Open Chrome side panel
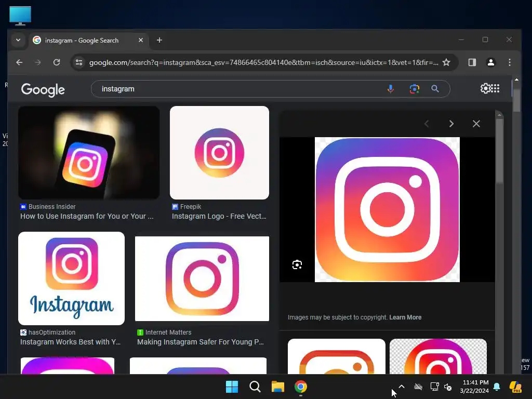532x399 pixels. (472, 62)
